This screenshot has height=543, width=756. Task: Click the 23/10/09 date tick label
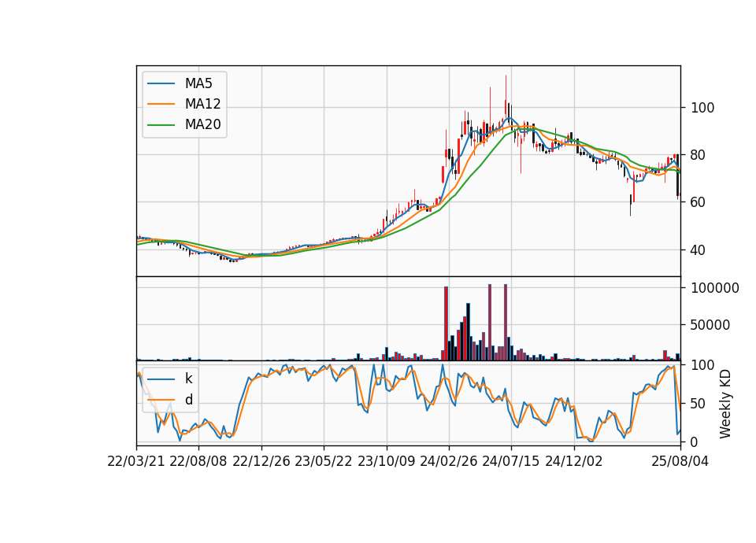point(386,461)
